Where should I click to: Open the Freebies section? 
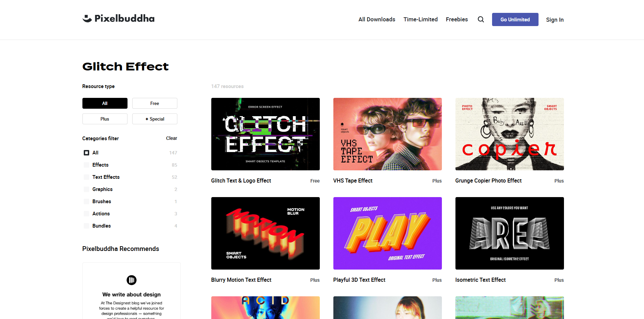click(x=456, y=19)
